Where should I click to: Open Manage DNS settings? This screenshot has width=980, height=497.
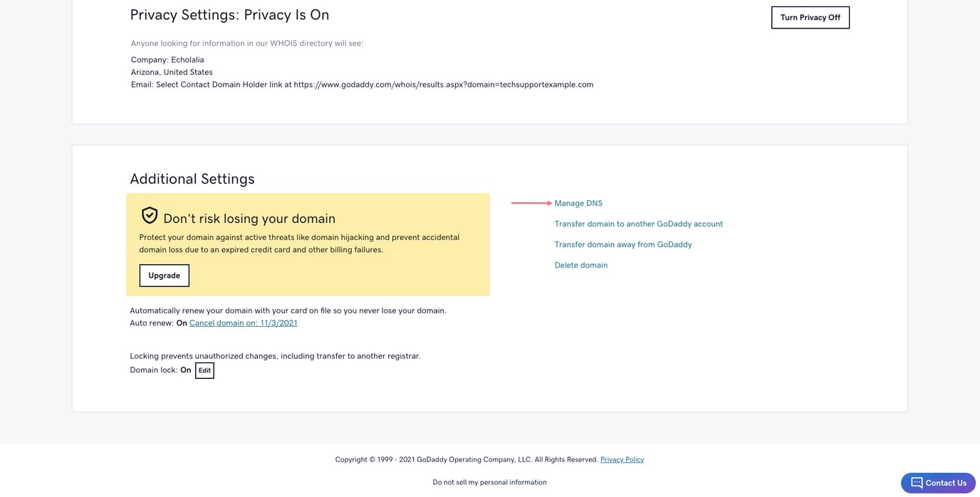click(x=578, y=203)
